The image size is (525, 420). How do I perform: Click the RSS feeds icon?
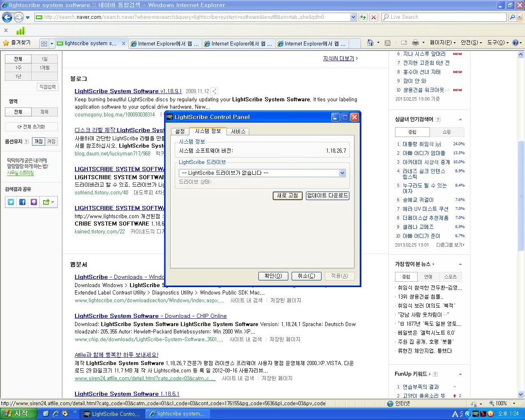pos(387,43)
